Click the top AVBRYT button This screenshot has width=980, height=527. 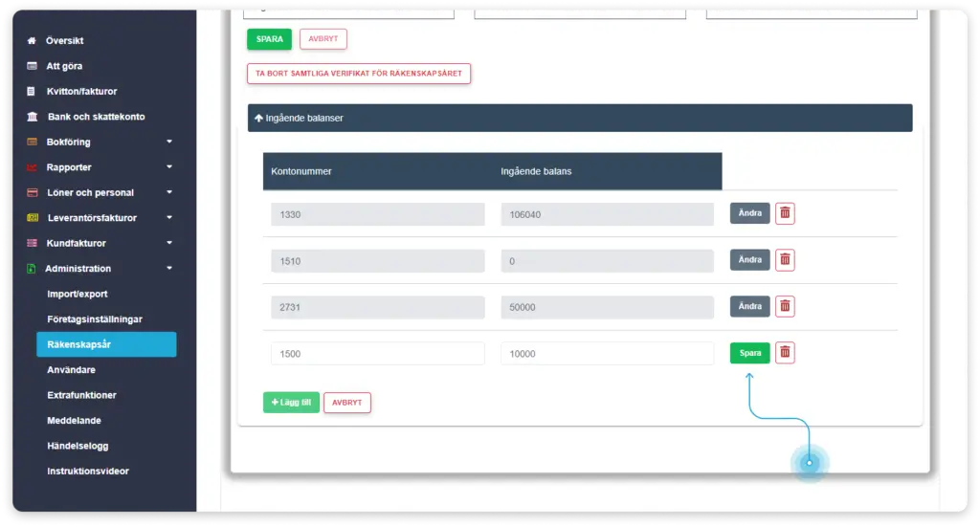(323, 39)
